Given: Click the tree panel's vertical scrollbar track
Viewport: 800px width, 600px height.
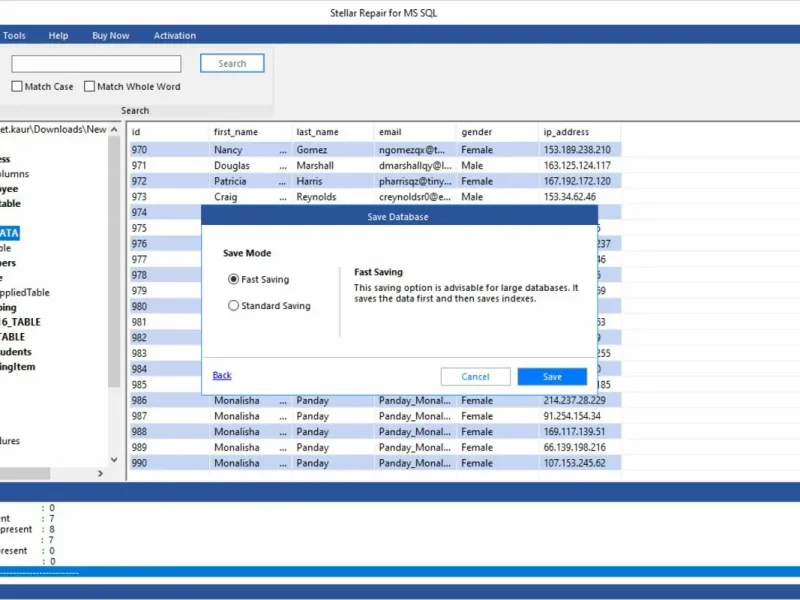Looking at the screenshot, I should click(114, 420).
